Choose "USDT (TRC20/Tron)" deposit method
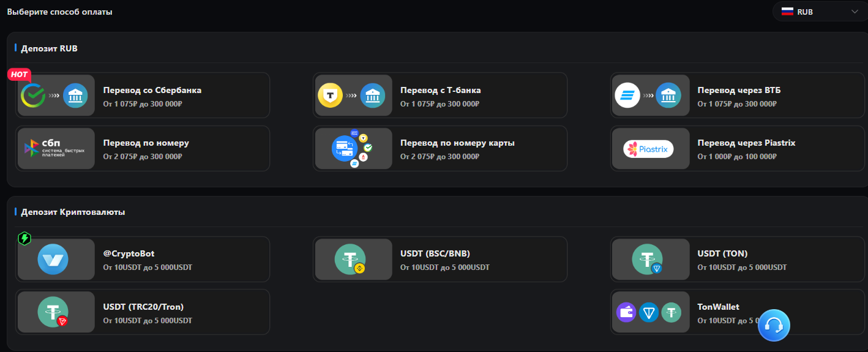 [x=143, y=307]
